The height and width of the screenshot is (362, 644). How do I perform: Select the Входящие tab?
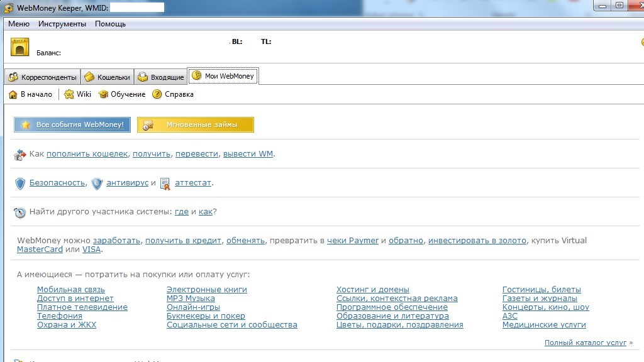pyautogui.click(x=161, y=77)
